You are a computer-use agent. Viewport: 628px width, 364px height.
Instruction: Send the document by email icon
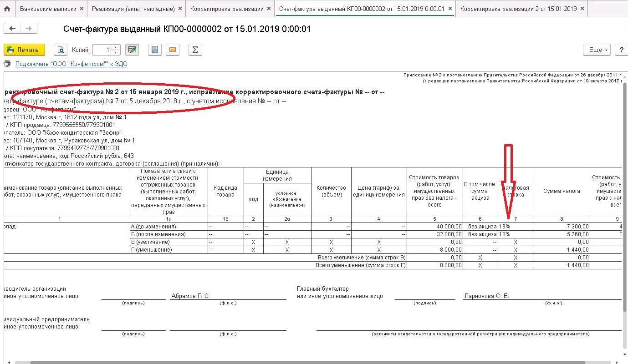(x=172, y=50)
